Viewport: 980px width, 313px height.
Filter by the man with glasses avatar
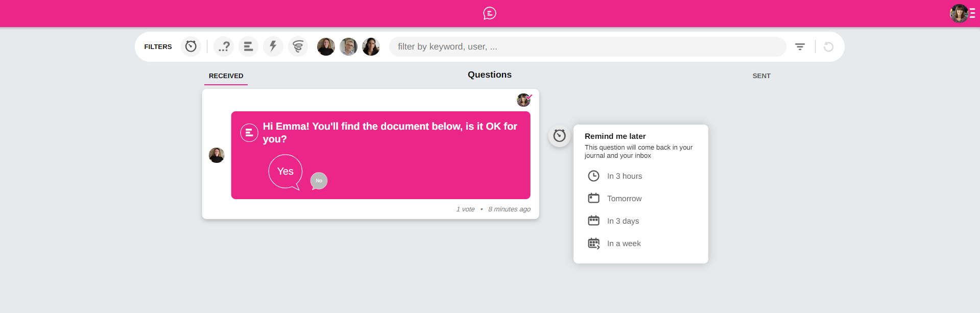coord(348,46)
